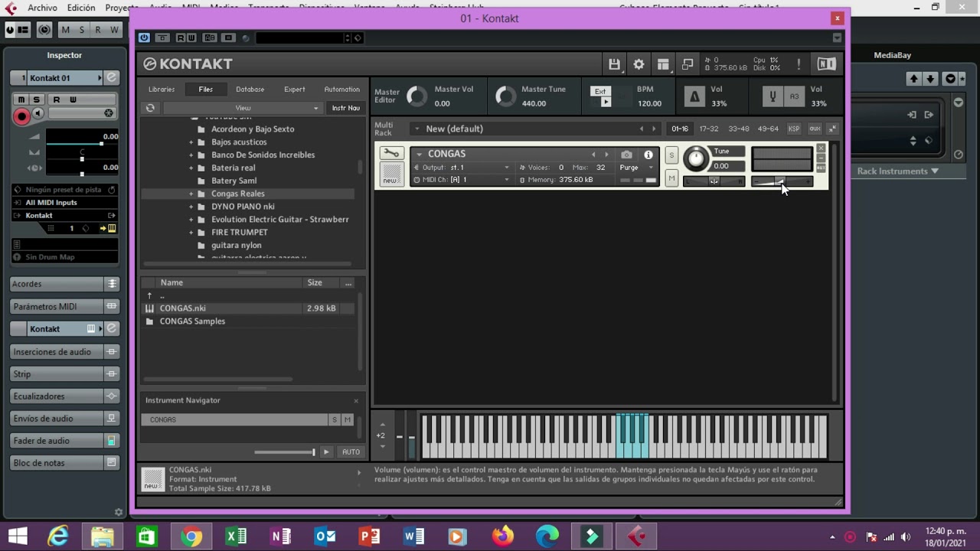Click the rack minimize arrows icon next to aux
980x551 pixels.
point(832,129)
